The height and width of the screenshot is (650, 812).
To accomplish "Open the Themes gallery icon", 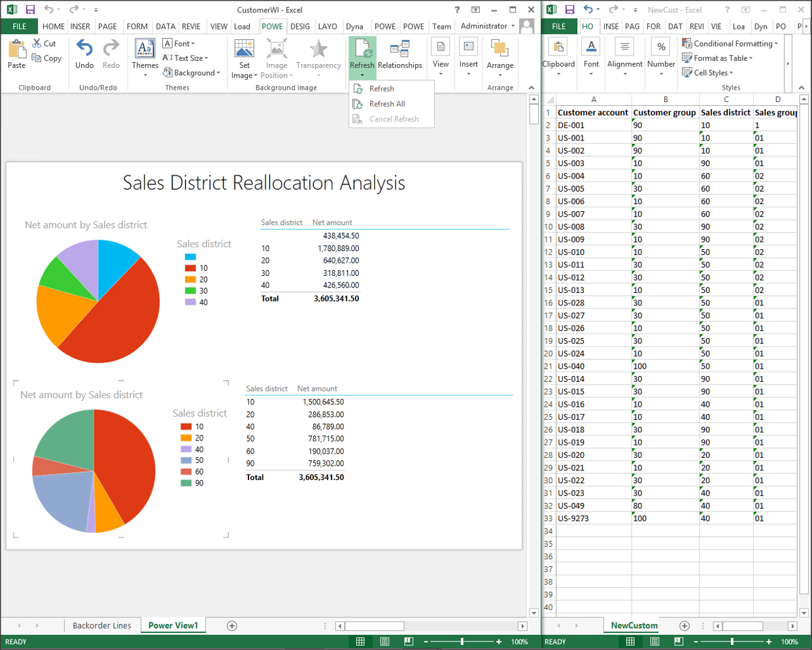I will [144, 49].
